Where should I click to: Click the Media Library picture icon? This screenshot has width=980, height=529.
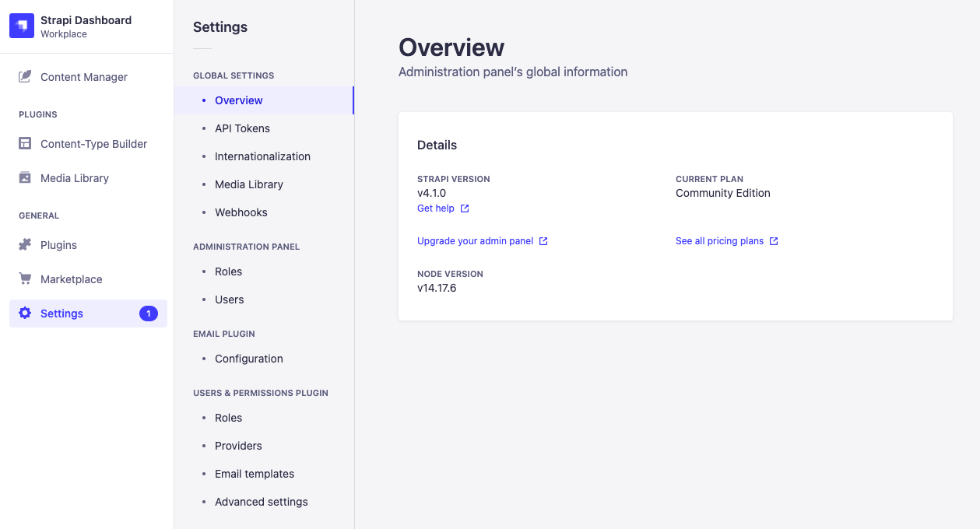click(25, 177)
